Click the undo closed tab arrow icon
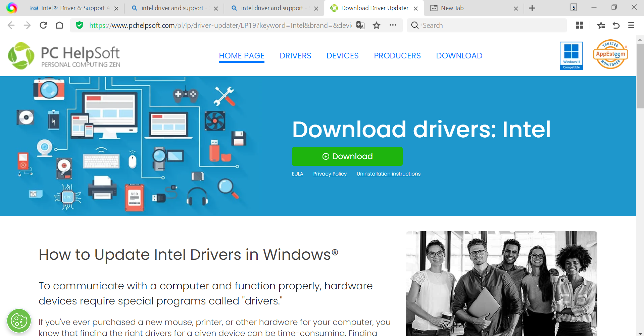644x336 pixels. click(616, 25)
